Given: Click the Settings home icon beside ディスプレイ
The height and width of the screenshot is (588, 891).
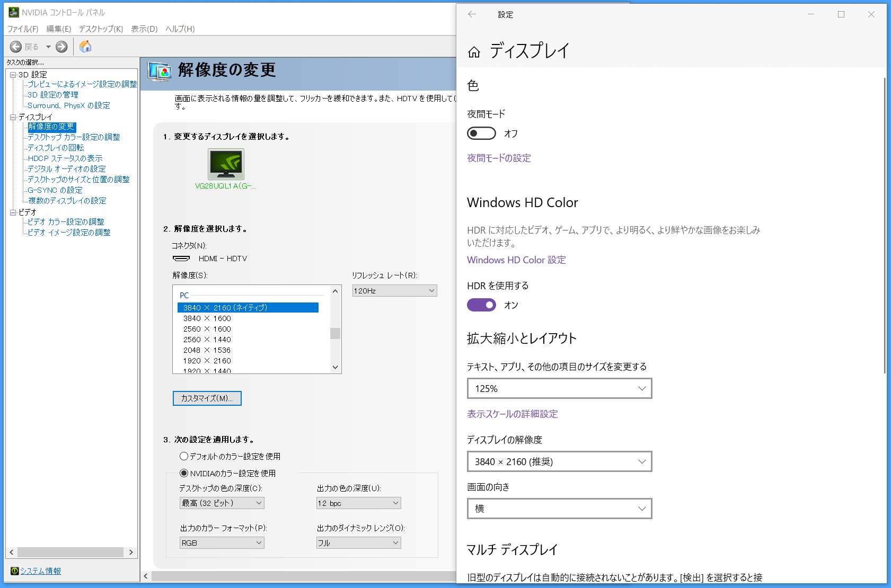Looking at the screenshot, I should click(474, 51).
